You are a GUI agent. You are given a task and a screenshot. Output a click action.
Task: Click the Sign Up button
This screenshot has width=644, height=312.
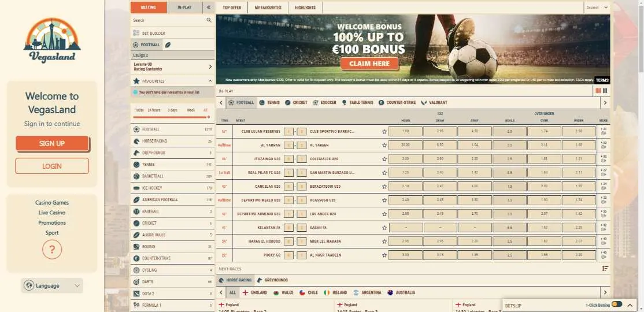pyautogui.click(x=52, y=143)
